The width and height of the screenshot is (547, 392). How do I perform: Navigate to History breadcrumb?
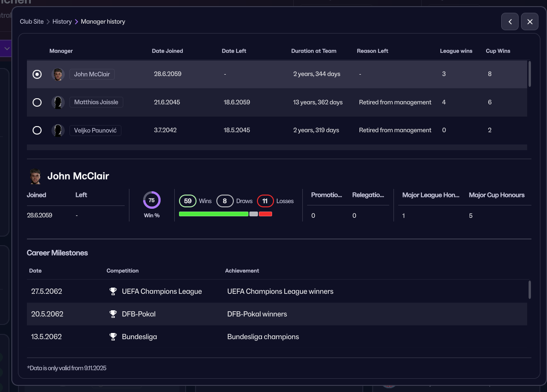[x=62, y=22]
